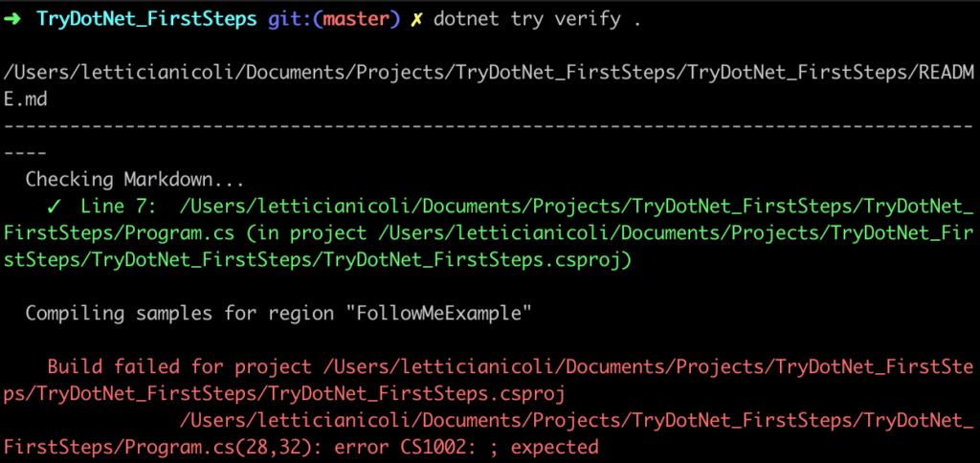Open the green Program.cs path link
Image resolution: width=980 pixels, height=463 pixels.
pyautogui.click(x=490, y=219)
